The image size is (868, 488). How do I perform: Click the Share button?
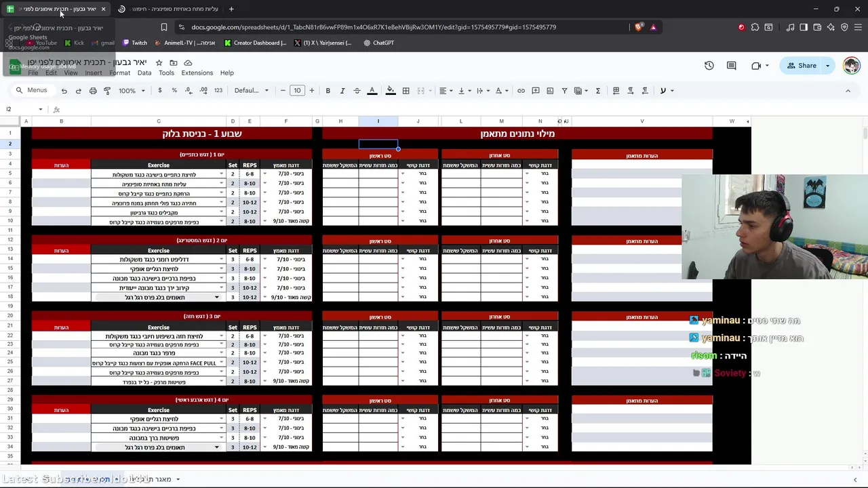coord(802,66)
